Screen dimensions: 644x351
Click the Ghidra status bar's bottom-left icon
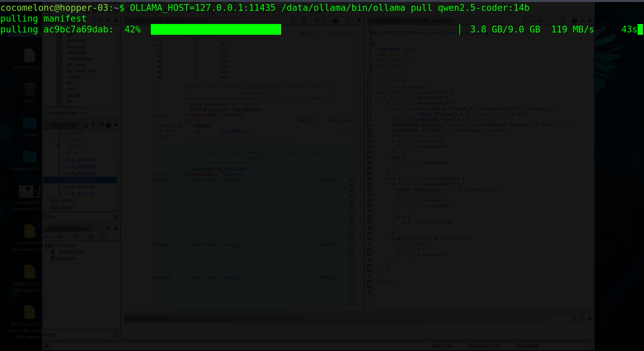(x=46, y=346)
